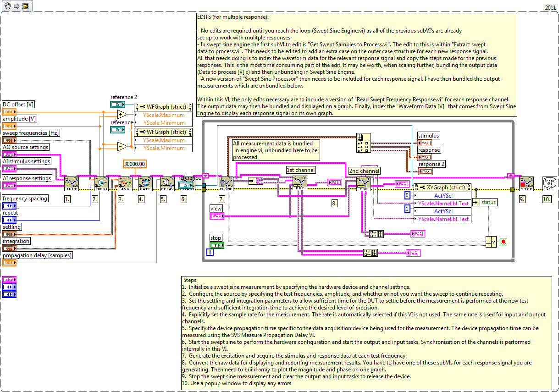Screen dimensions: 559x392
Task: Select the RATE subVI node
Action: tap(145, 183)
